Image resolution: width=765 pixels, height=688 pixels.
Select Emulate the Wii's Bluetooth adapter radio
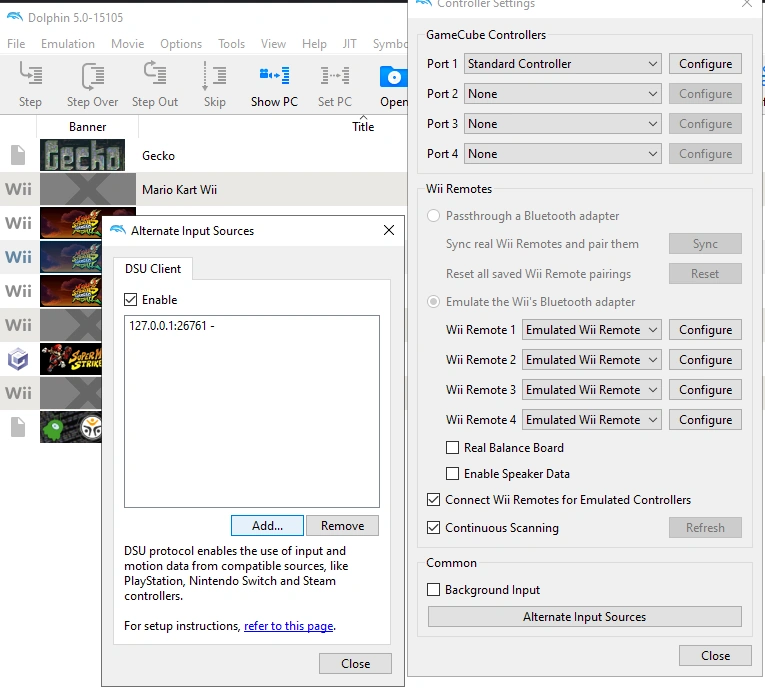point(433,302)
